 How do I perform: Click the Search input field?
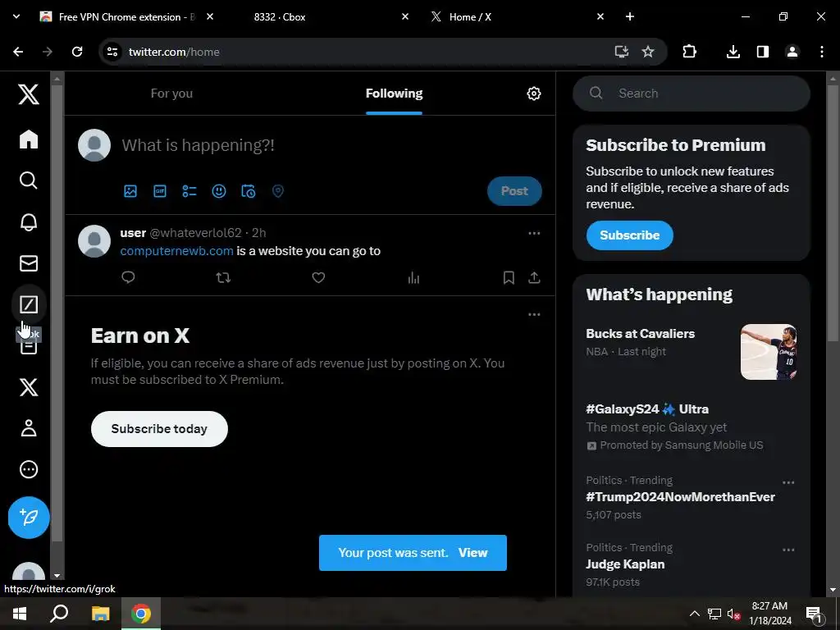pyautogui.click(x=691, y=94)
